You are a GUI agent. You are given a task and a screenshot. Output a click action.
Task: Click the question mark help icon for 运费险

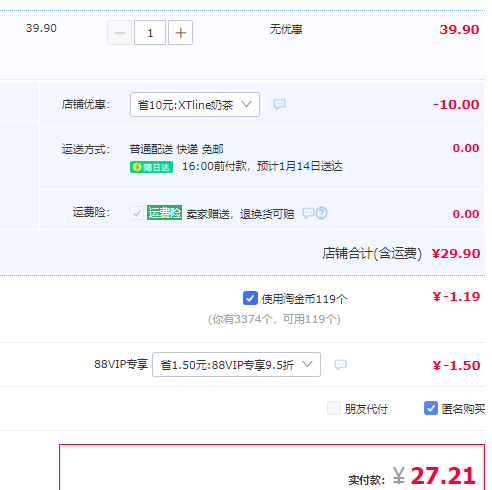(322, 213)
